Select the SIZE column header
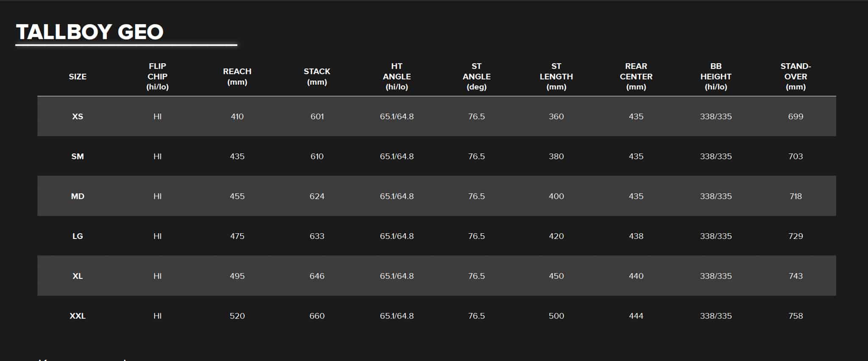Screen dimensions: 868x361 coord(78,77)
